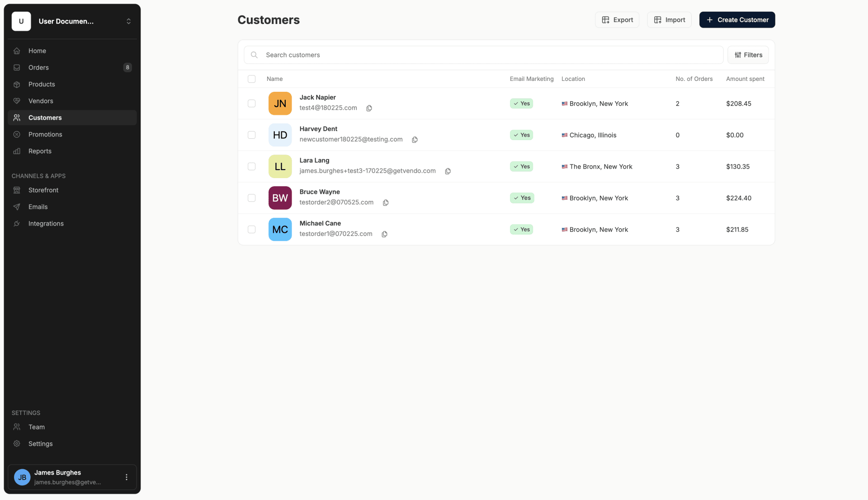Image resolution: width=868 pixels, height=500 pixels.
Task: Select the Reports icon
Action: point(17,151)
